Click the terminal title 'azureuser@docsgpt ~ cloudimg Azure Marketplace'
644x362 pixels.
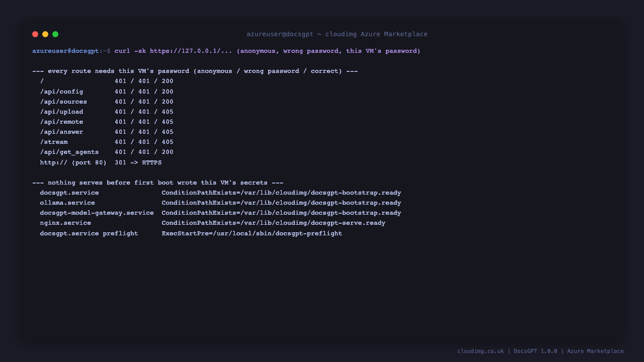tap(337, 34)
